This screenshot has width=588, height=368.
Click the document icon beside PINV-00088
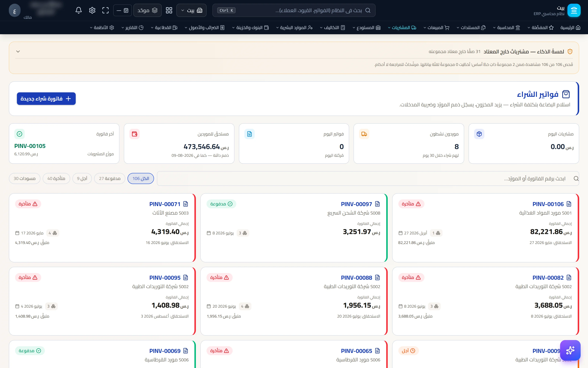tap(377, 277)
